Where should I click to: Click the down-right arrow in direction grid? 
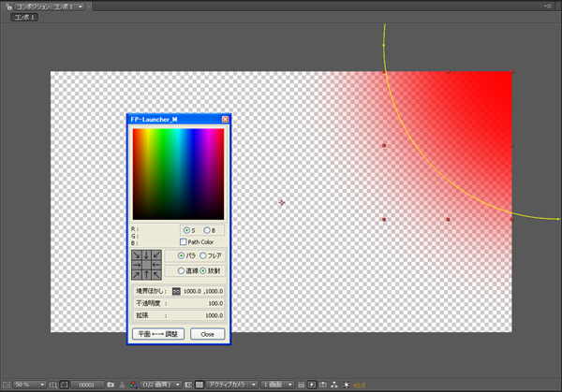point(136,254)
